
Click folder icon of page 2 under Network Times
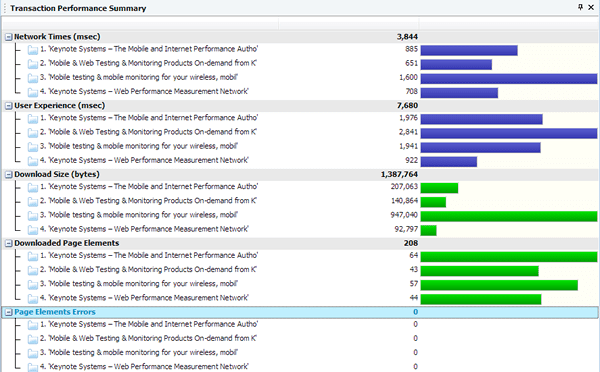pos(33,64)
